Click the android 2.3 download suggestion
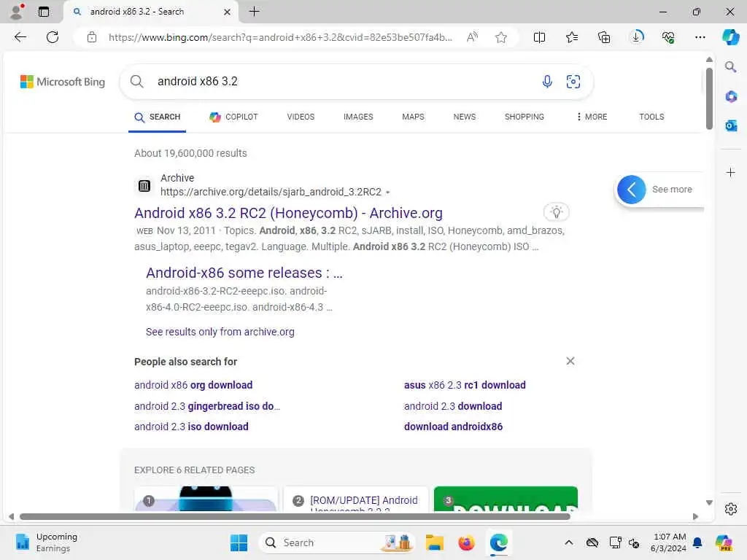This screenshot has width=747, height=560. click(452, 406)
